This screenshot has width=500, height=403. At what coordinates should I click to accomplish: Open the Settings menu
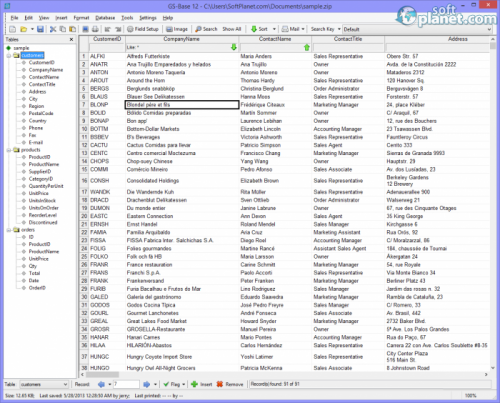(148, 18)
